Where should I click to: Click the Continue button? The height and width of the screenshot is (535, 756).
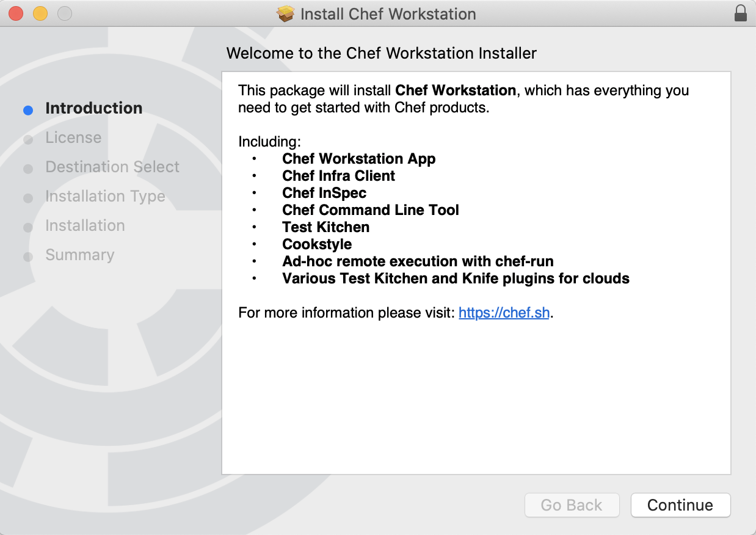pyautogui.click(x=680, y=505)
